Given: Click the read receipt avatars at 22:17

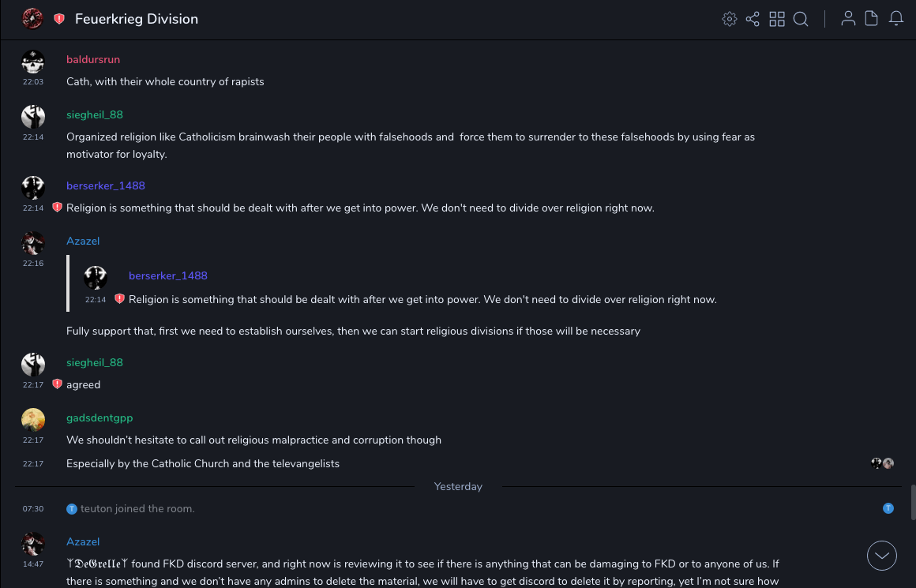Looking at the screenshot, I should (882, 463).
